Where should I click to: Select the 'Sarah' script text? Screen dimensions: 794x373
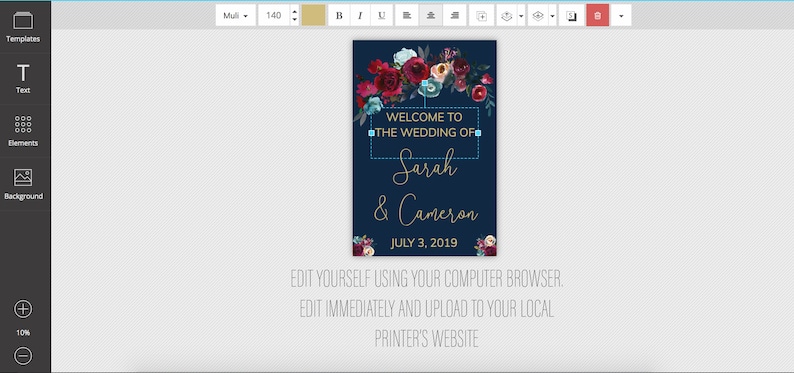[x=424, y=167]
